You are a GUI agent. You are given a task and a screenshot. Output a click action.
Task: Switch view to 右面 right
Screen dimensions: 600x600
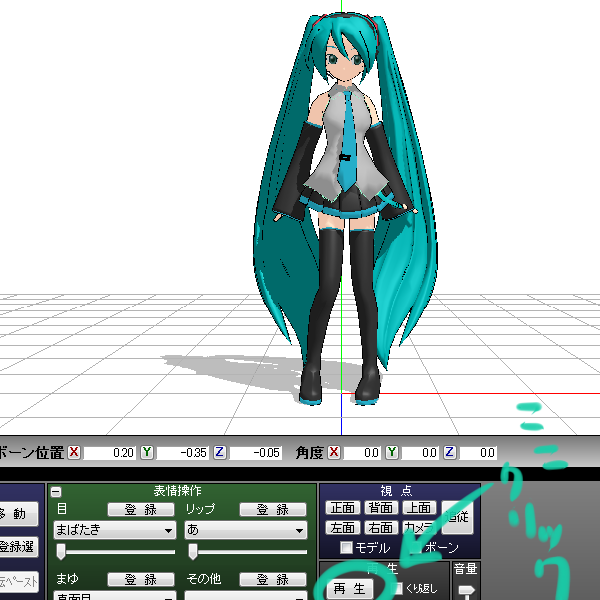[381, 528]
